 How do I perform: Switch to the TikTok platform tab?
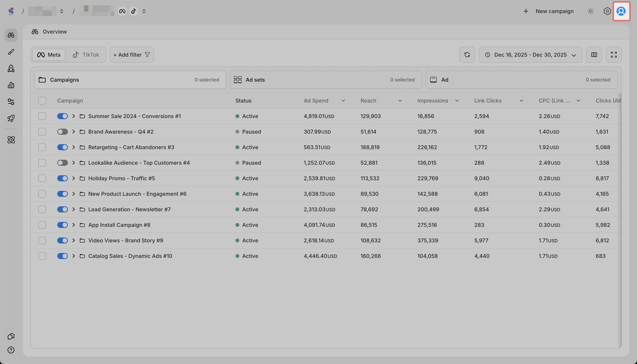(86, 55)
